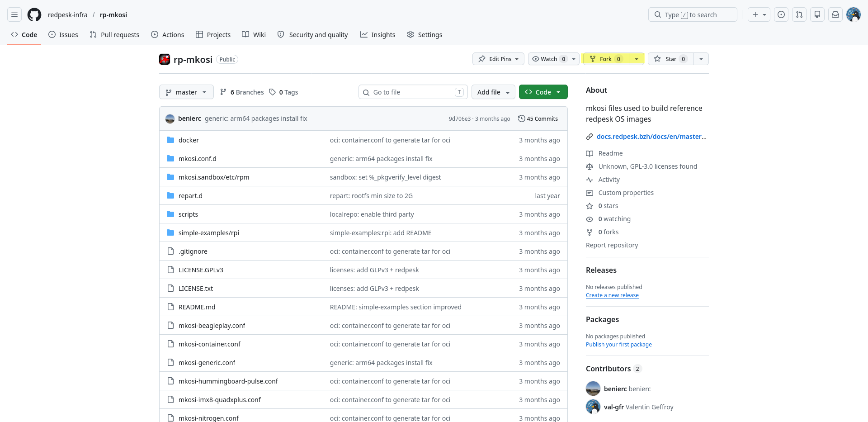This screenshot has width=868, height=422.
Task: Click the docker folder icon
Action: click(170, 140)
